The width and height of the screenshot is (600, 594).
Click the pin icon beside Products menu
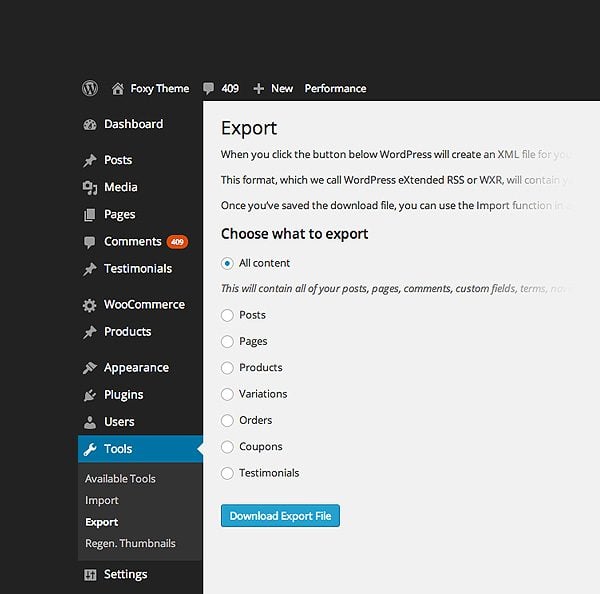tap(90, 332)
